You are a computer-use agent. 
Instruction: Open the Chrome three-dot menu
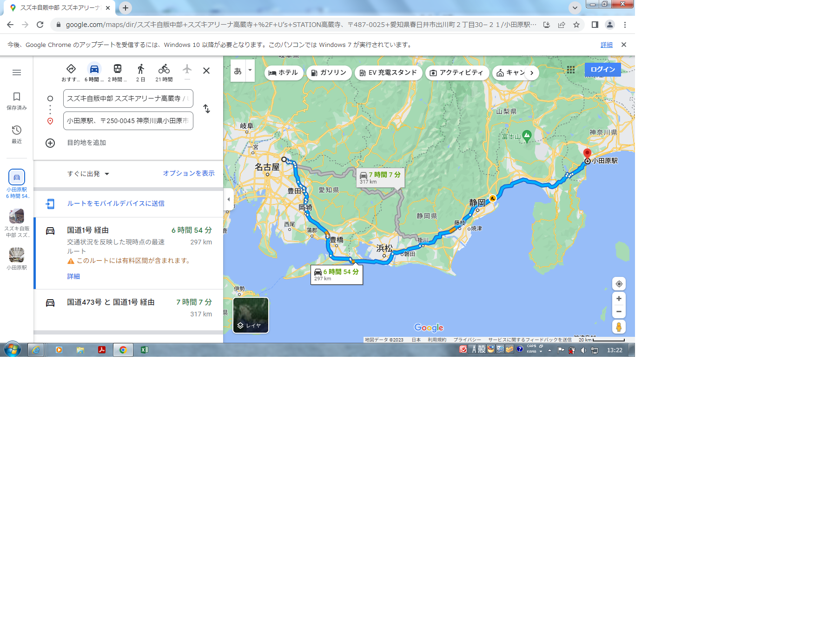pos(625,25)
